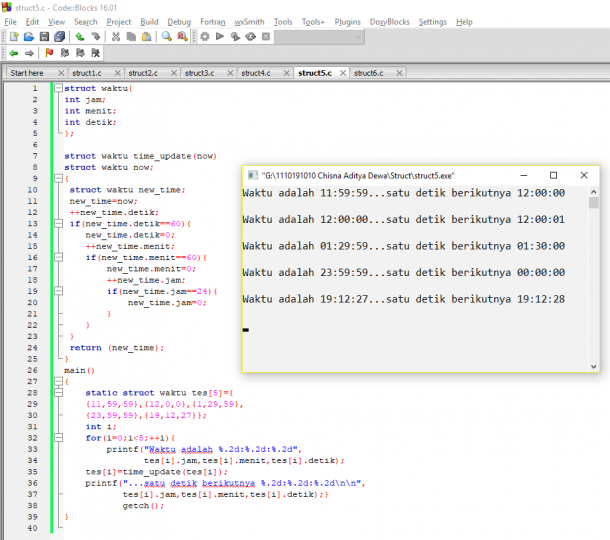
Task: Go to next bookmark icon
Action: [80, 53]
